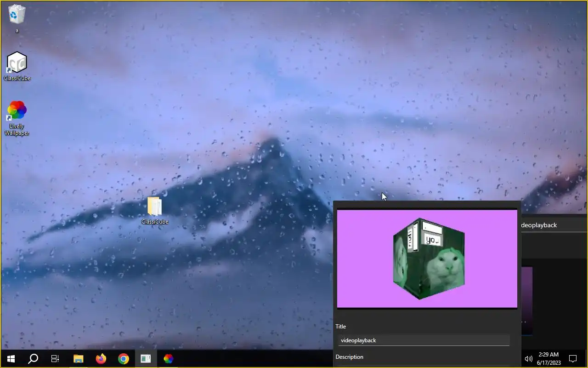The width and height of the screenshot is (588, 368).
Task: Launch File Explorer from the taskbar
Action: pos(79,359)
